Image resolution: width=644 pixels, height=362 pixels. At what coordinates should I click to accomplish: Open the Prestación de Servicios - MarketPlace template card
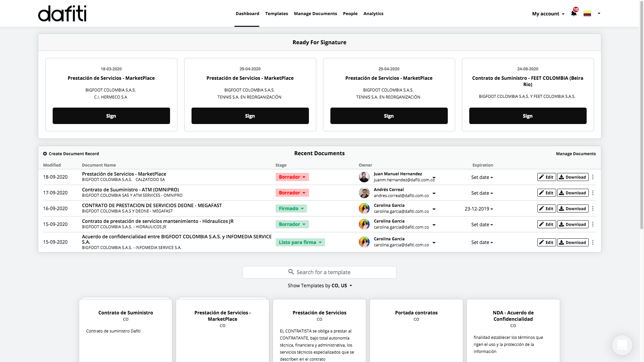pos(222,330)
